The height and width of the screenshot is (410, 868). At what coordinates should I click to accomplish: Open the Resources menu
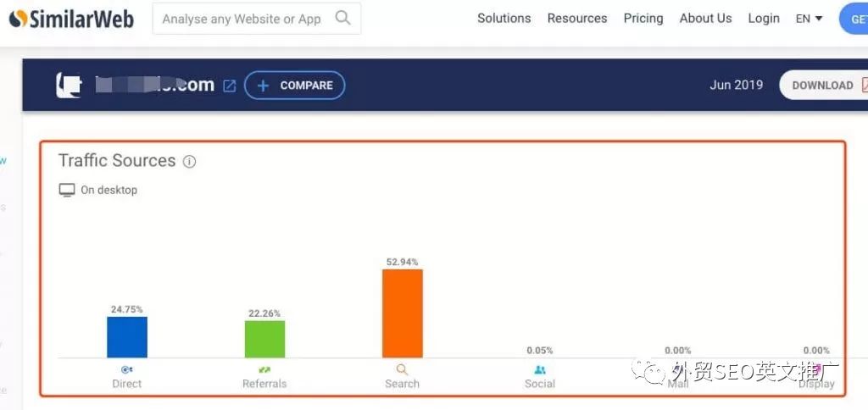click(x=576, y=19)
